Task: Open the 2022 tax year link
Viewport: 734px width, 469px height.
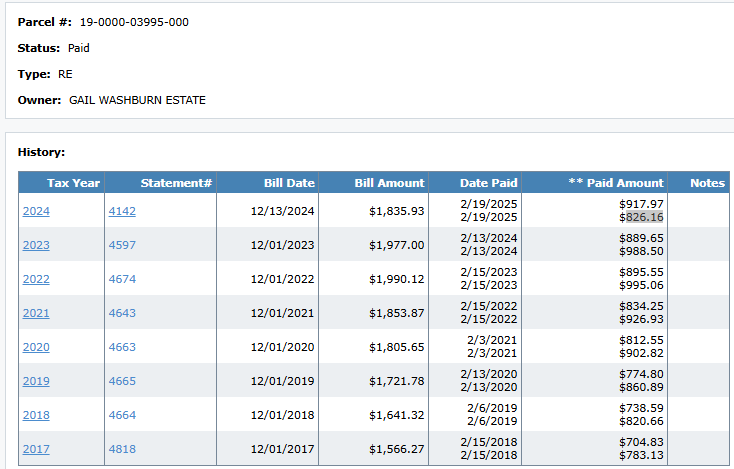Action: [x=36, y=279]
